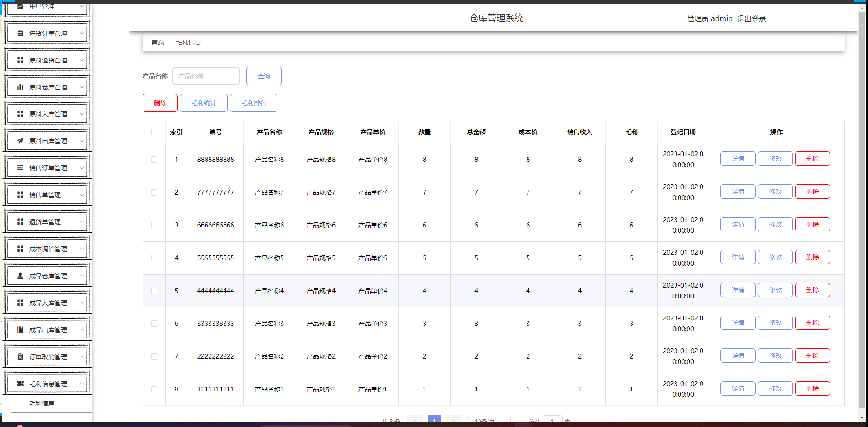Screen dimensions: 868x427
Task: Click the 销售单管理 grid icon
Action: tap(20, 195)
